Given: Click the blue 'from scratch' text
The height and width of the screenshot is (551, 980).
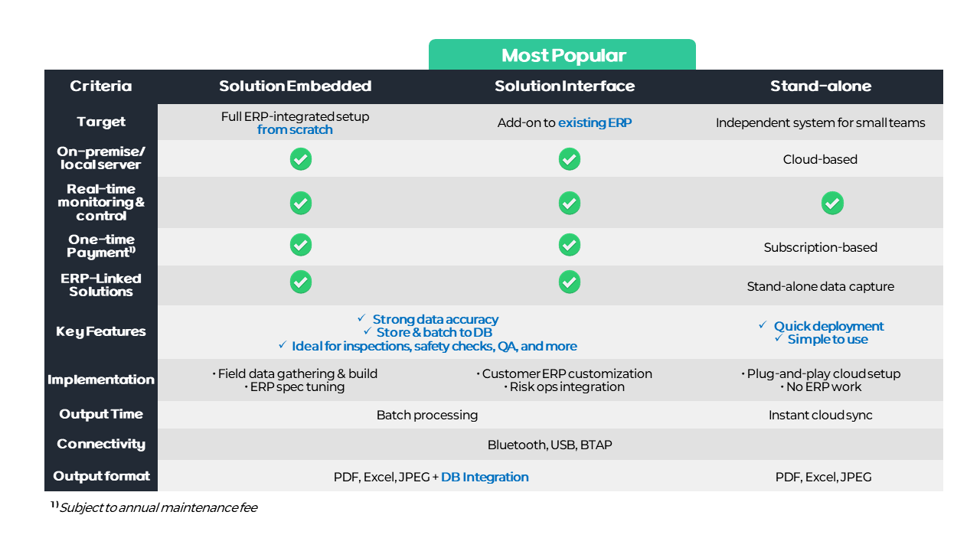Looking at the screenshot, I should (295, 130).
